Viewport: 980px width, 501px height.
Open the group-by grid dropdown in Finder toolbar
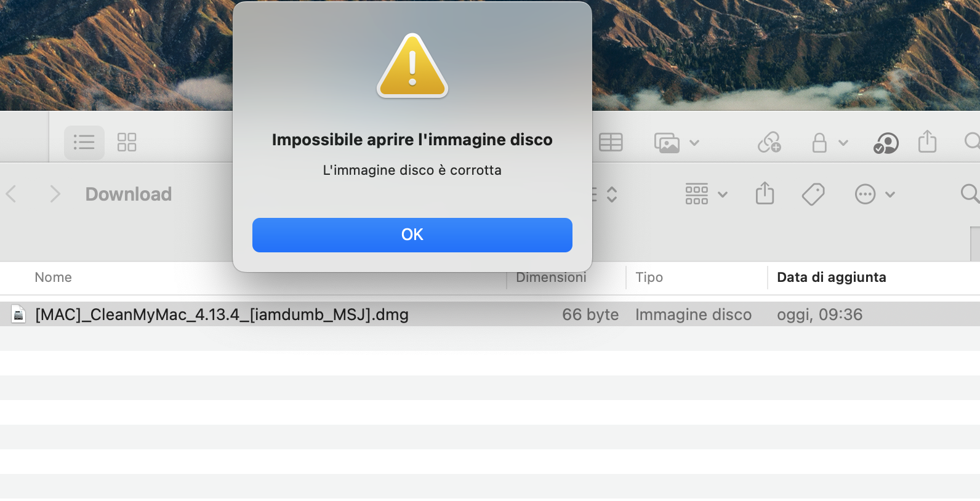[706, 194]
